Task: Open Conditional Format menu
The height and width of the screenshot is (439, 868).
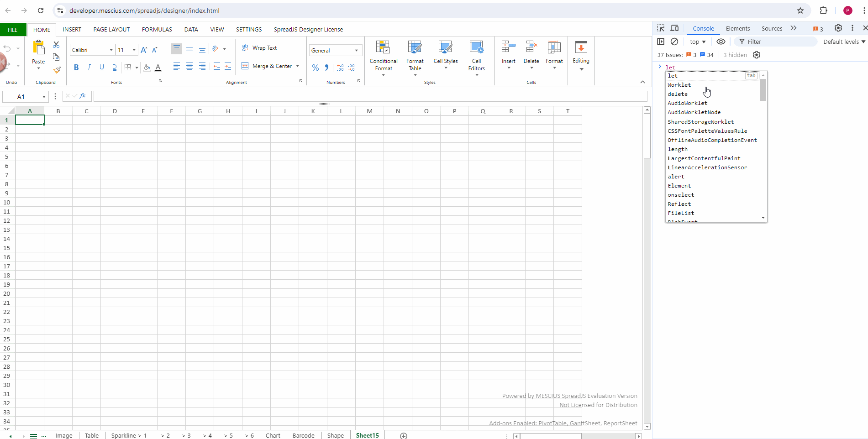Action: coord(384,58)
